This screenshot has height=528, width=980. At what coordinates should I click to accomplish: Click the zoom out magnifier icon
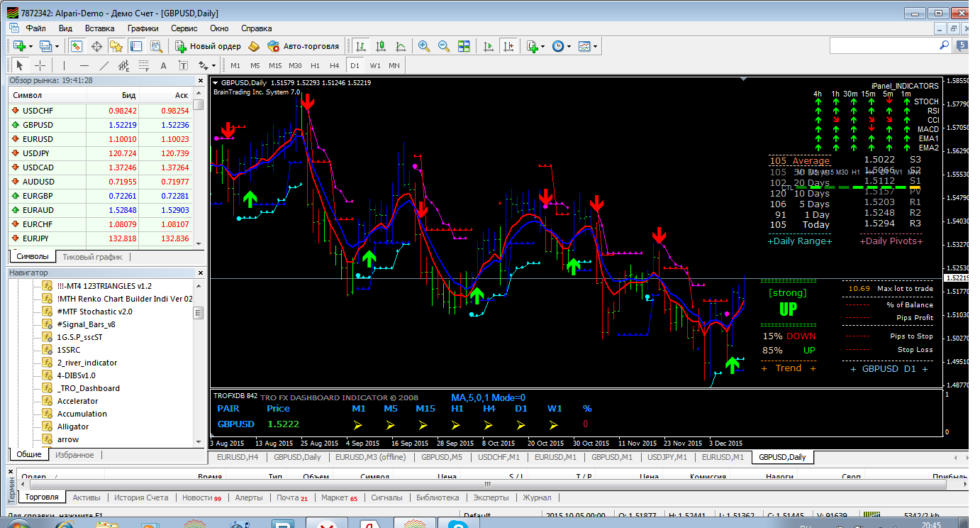tap(444, 46)
